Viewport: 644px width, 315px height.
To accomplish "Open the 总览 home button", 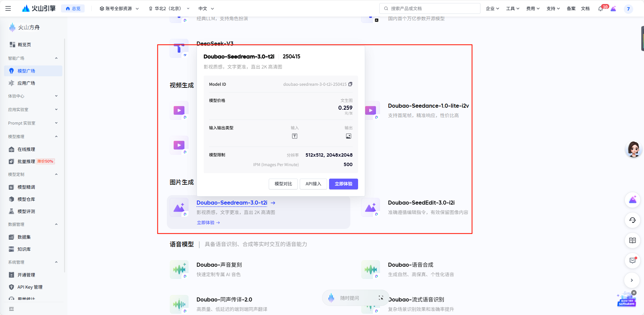I will [x=73, y=8].
